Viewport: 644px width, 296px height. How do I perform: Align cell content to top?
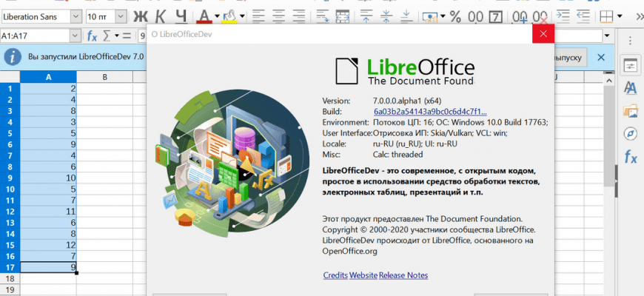click(x=366, y=16)
